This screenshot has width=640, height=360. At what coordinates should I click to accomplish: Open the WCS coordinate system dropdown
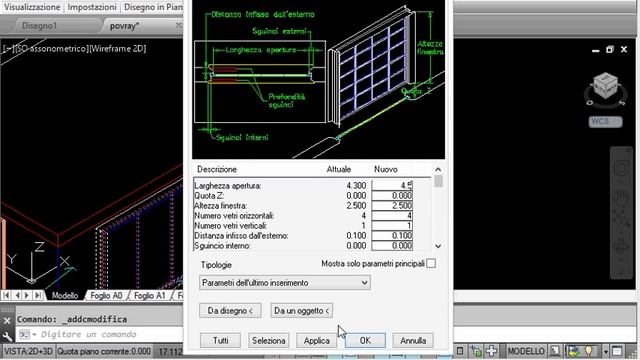pos(605,122)
